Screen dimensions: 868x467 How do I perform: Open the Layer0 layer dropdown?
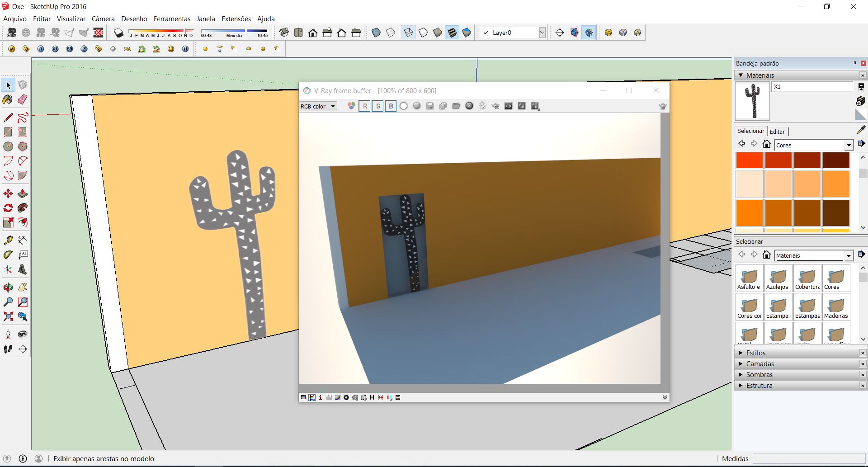pyautogui.click(x=542, y=33)
